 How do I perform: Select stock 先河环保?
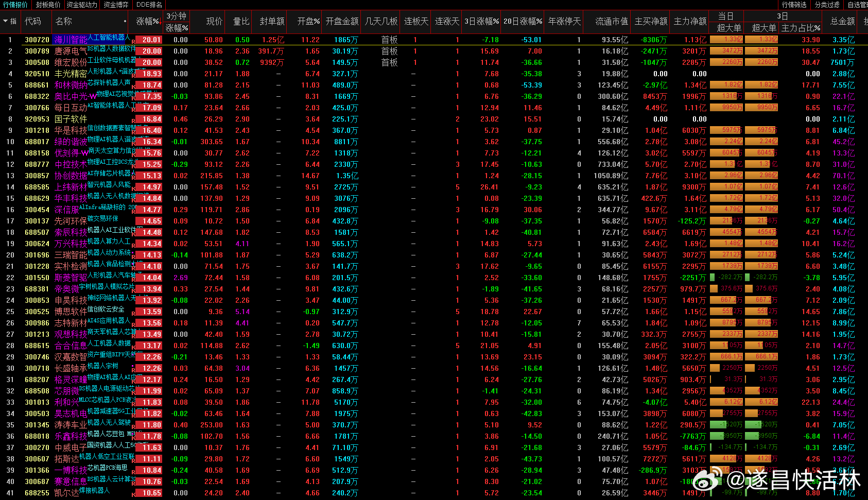pyautogui.click(x=71, y=221)
